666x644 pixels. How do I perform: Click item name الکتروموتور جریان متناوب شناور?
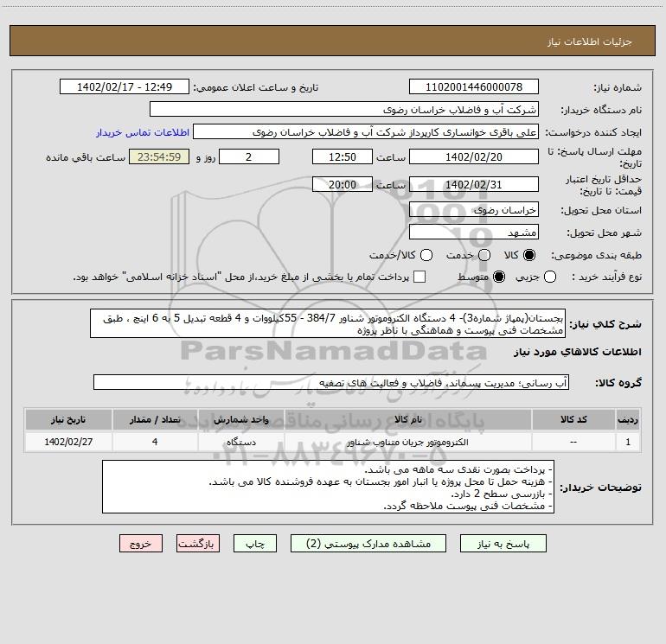coord(407,442)
